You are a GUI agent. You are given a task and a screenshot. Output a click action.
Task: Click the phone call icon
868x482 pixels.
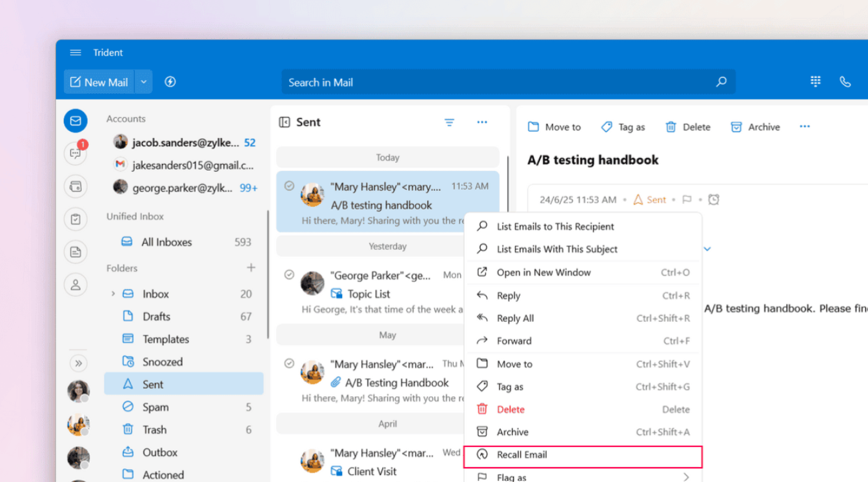[x=845, y=81]
